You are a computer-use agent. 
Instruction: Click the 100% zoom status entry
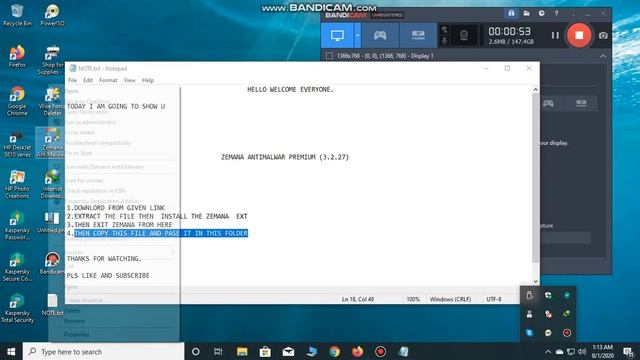413,299
